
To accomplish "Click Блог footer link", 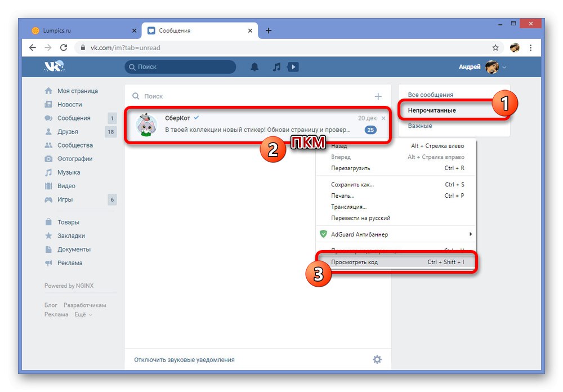I will [x=51, y=305].
